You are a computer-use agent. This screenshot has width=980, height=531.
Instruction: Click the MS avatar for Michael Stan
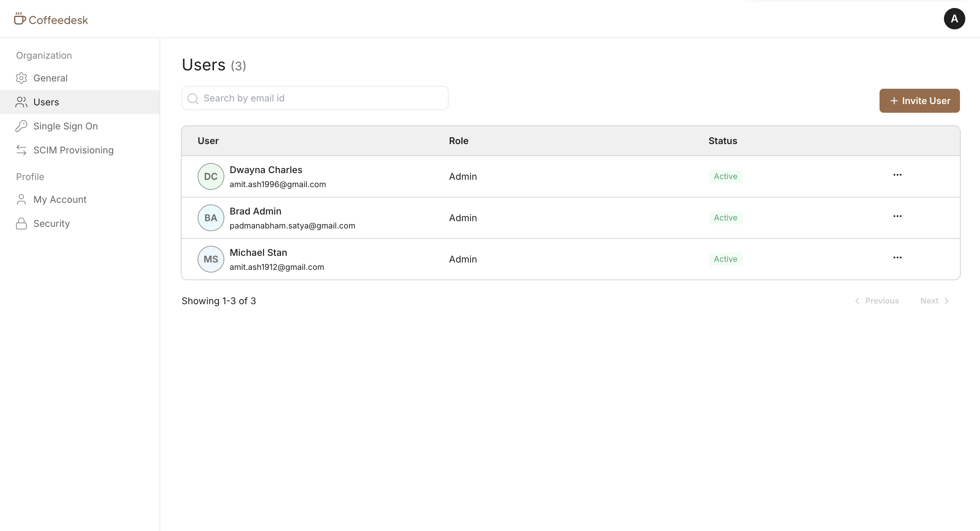(211, 259)
